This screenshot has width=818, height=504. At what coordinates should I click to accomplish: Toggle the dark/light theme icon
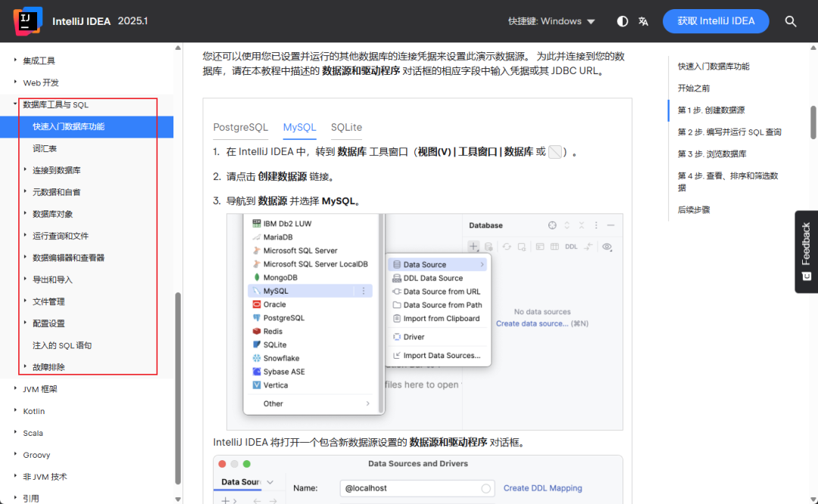(x=623, y=21)
